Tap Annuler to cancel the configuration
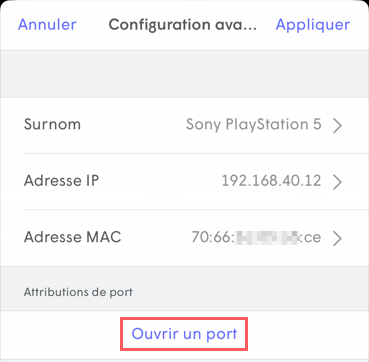The height and width of the screenshot is (362, 369). pos(47,25)
